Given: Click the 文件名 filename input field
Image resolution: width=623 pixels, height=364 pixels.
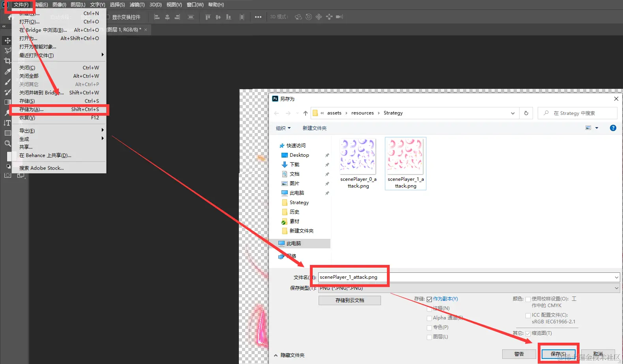Looking at the screenshot, I should [469, 277].
